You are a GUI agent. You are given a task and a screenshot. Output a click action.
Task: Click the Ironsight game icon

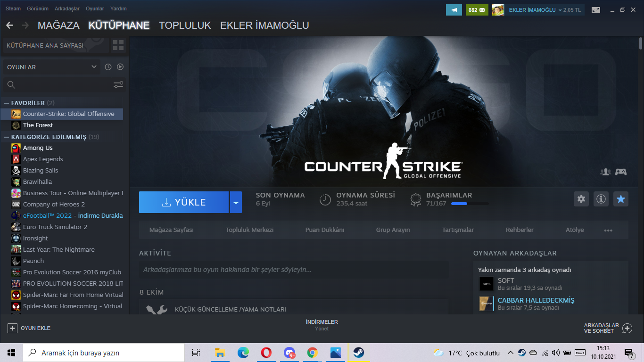(x=16, y=238)
